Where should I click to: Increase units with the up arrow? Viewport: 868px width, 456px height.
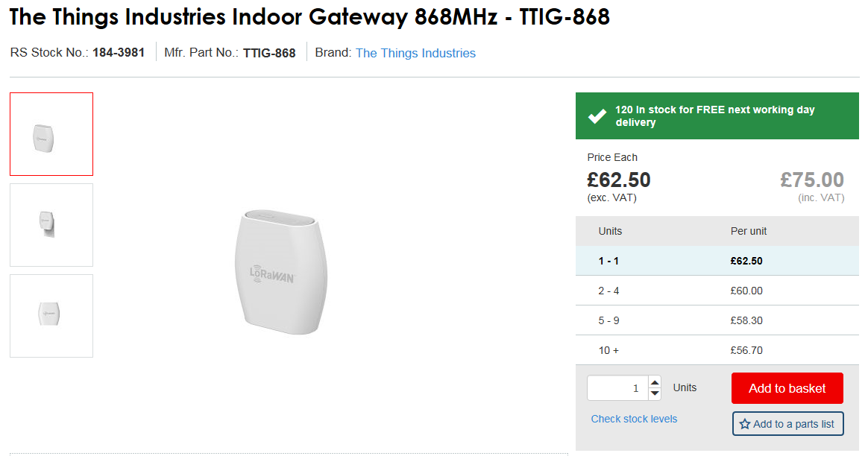coord(655,382)
